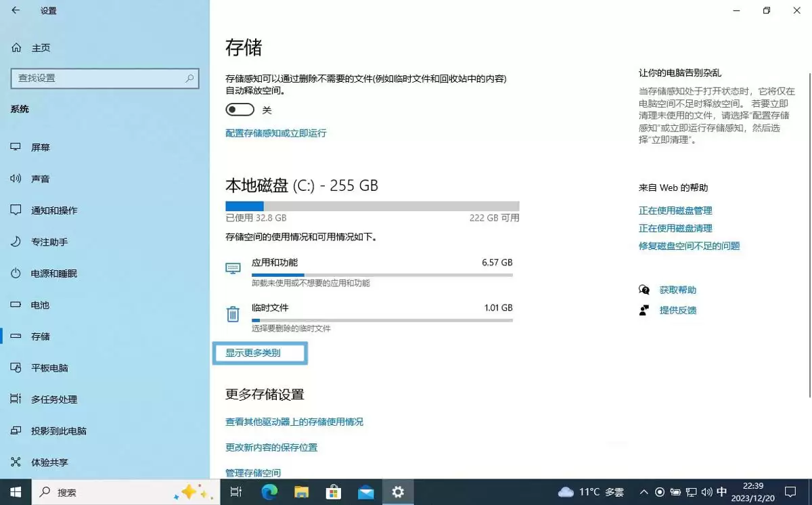Click the volume speaker tray icon
812x505 pixels.
[x=706, y=492]
